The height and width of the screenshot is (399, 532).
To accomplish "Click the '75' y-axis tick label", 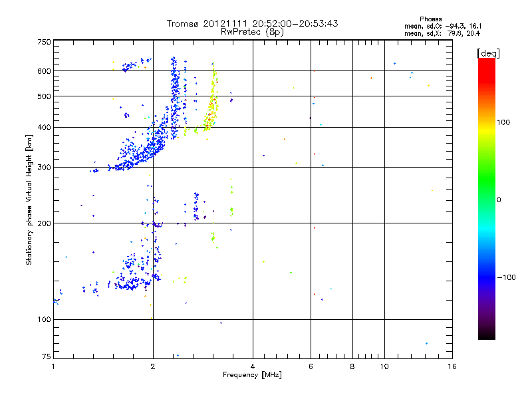I will (47, 356).
